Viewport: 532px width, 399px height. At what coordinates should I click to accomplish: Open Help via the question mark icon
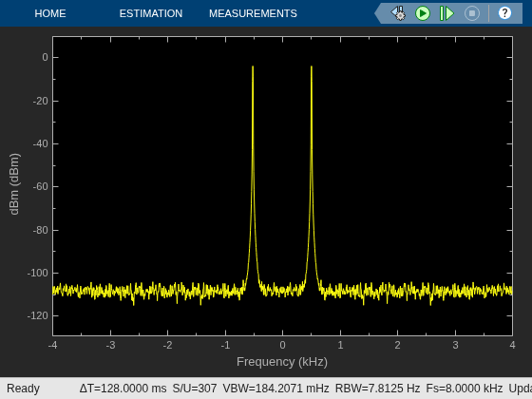504,13
